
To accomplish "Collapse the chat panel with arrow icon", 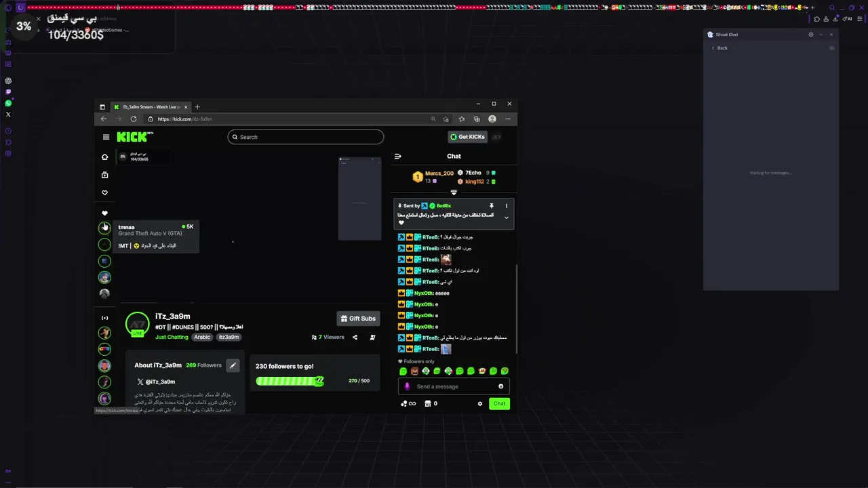I will [398, 156].
